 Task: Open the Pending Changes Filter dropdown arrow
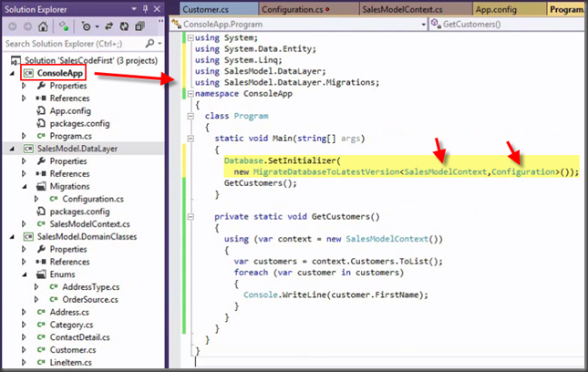click(98, 26)
